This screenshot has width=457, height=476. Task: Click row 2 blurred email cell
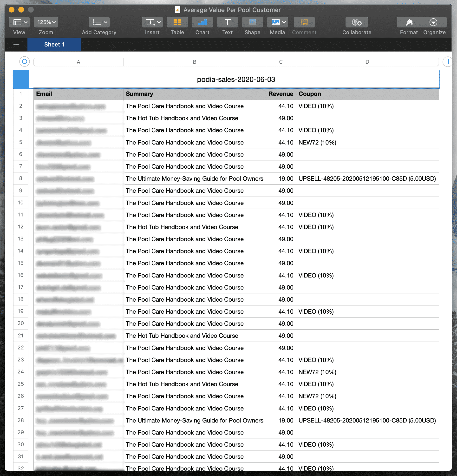(78, 106)
